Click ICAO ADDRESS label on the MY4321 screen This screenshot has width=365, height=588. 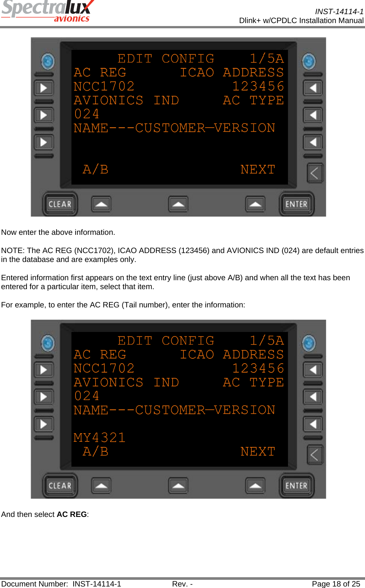pyautogui.click(x=232, y=355)
